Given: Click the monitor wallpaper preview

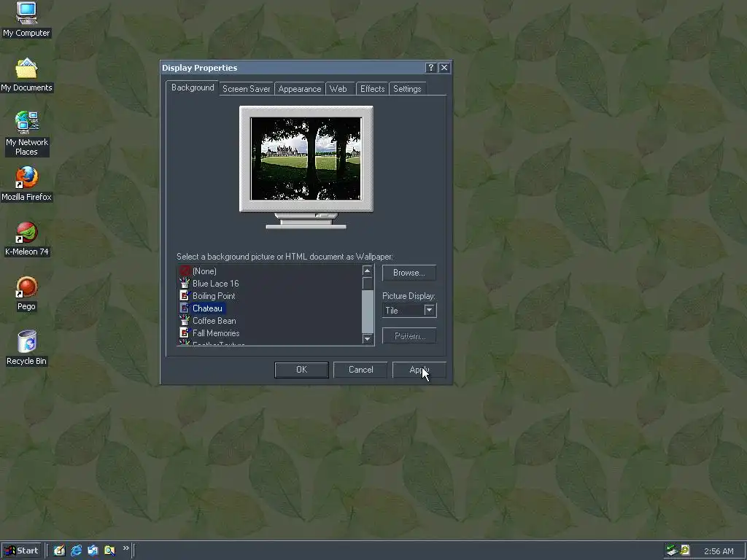Looking at the screenshot, I should (x=306, y=158).
